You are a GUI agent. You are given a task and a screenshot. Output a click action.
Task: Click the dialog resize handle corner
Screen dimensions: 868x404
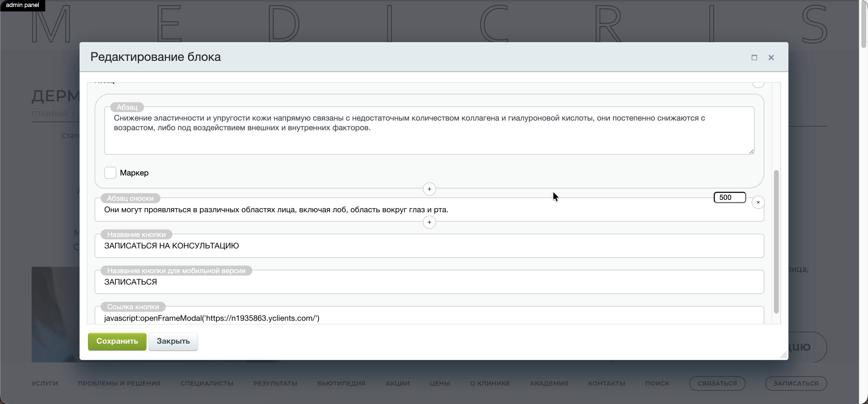click(x=783, y=355)
